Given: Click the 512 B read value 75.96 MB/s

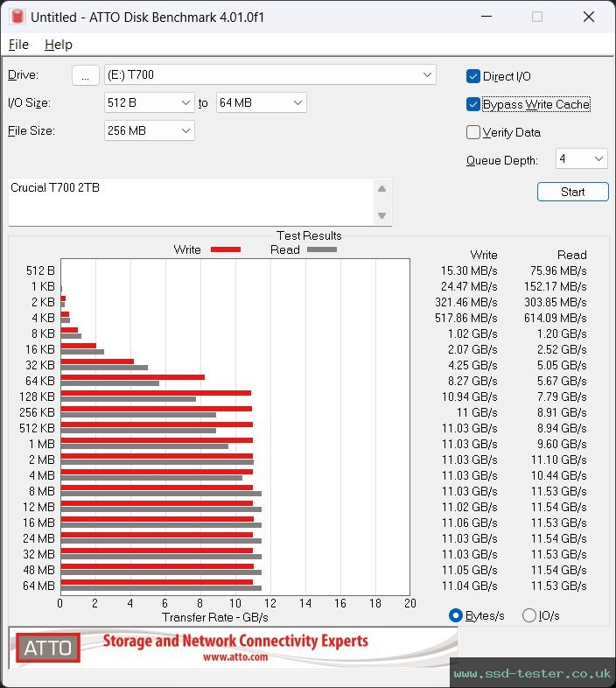Looking at the screenshot, I should (x=558, y=270).
